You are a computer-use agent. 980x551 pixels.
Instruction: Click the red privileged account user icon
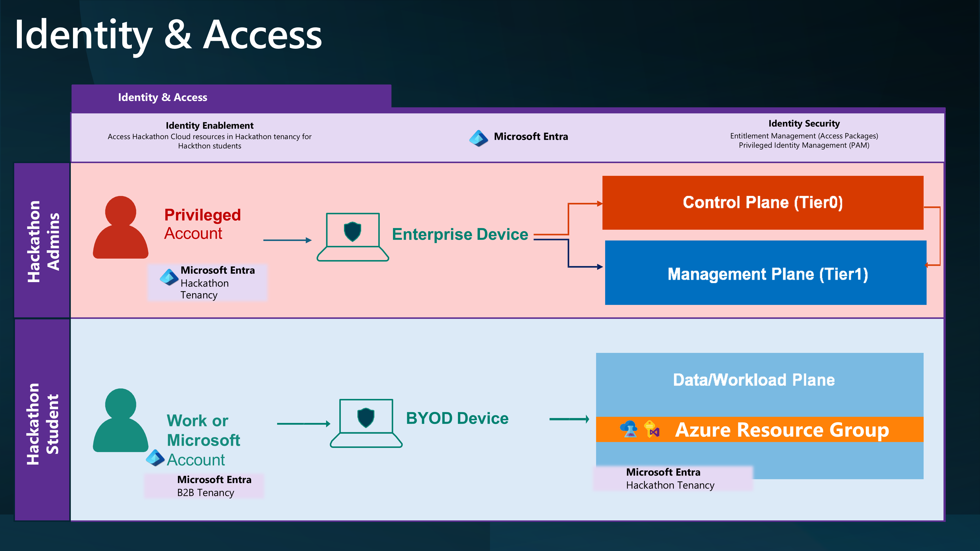[x=121, y=227]
